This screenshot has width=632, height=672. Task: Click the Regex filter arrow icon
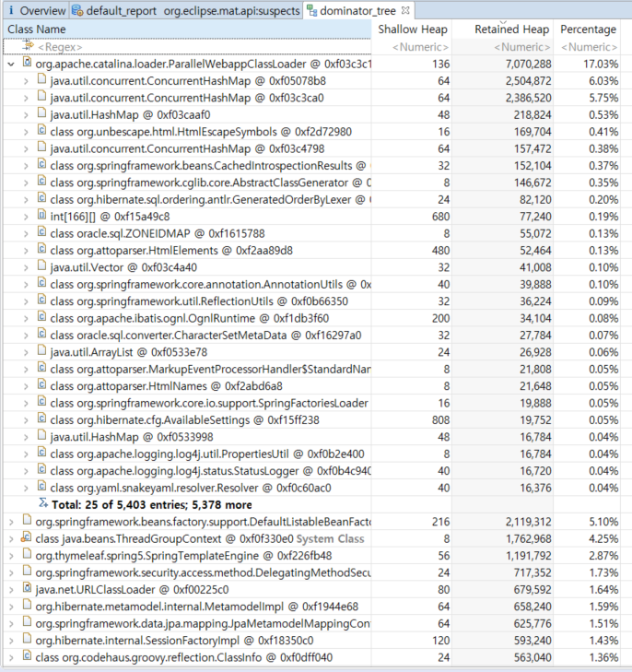pos(28,44)
